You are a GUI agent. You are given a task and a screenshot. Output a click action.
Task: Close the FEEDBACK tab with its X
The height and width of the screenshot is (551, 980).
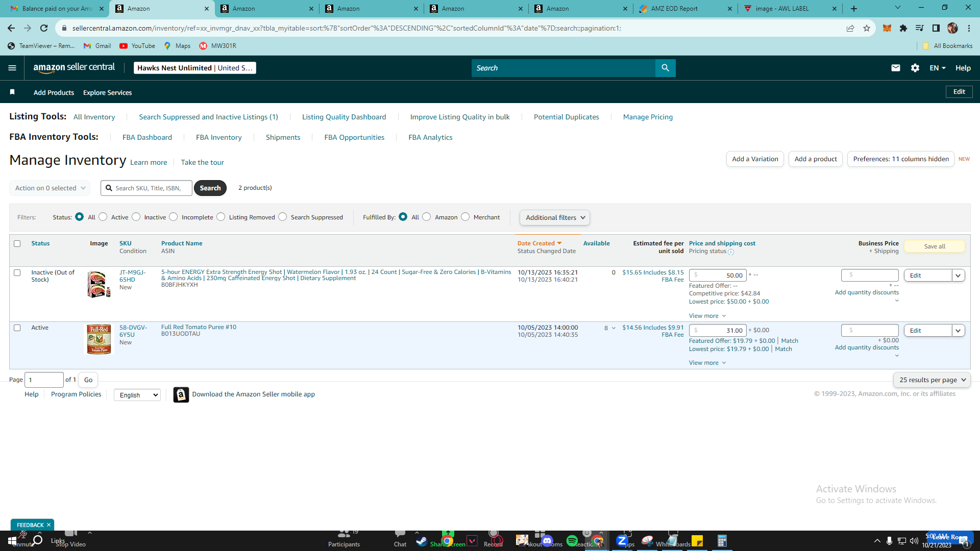(49, 525)
